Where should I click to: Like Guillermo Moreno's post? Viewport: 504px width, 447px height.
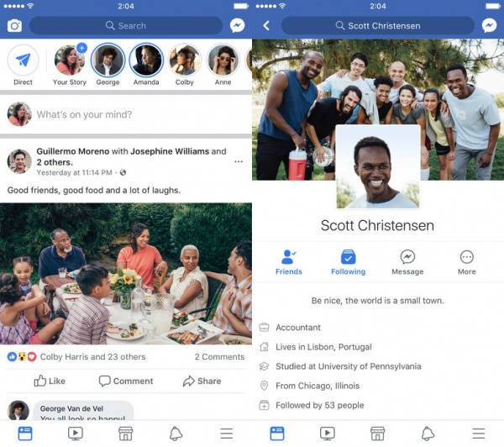(50, 381)
